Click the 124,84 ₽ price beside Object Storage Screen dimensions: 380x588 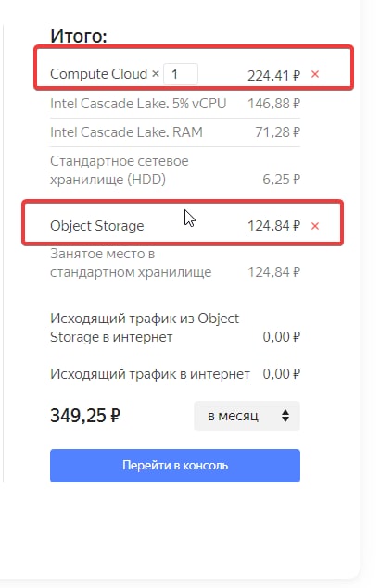[273, 226]
